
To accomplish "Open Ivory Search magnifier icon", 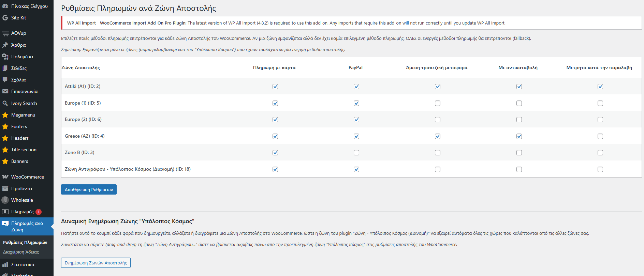I will pyautogui.click(x=5, y=103).
